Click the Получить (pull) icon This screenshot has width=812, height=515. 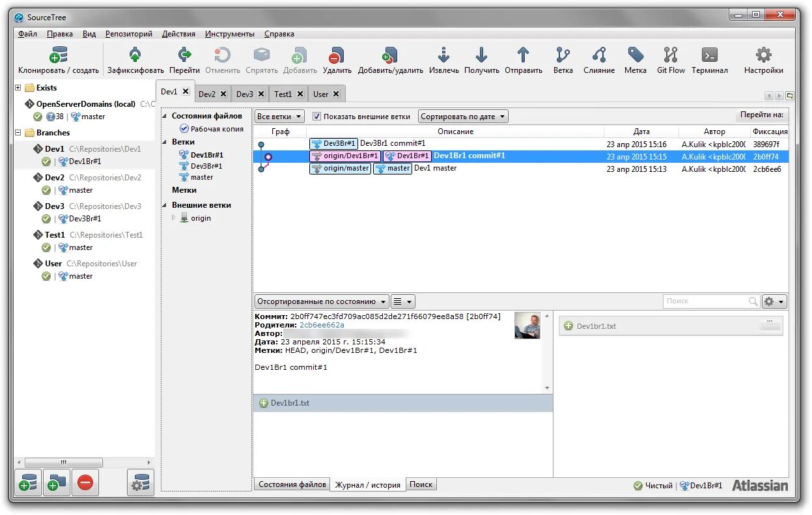click(481, 56)
